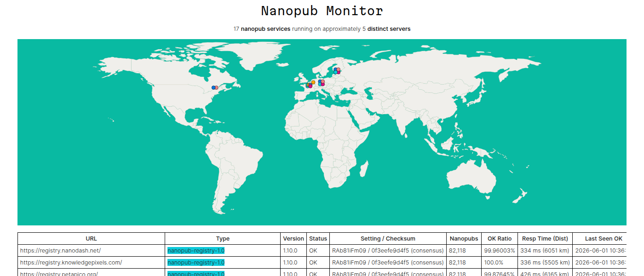Viewport: 644px width, 276px height.
Task: Select the salmon marker over Finland
Action: pos(339,69)
